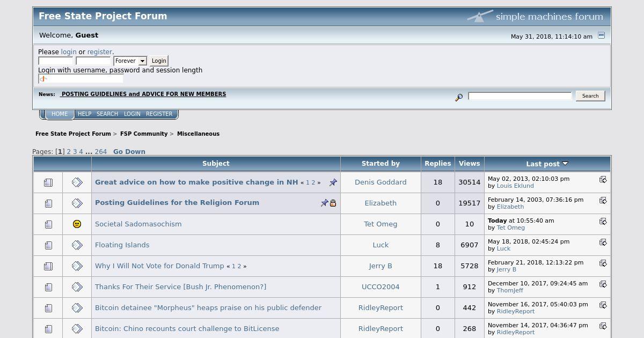The image size is (644, 338).
Task: Click the message icon on Thanks For Their Service
Action: [x=77, y=287]
